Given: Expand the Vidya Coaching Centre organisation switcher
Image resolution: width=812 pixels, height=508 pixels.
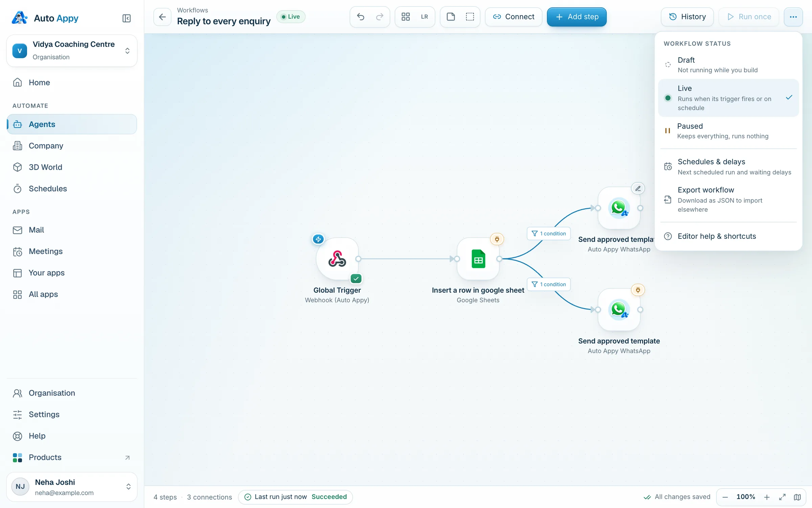Looking at the screenshot, I should (72, 51).
